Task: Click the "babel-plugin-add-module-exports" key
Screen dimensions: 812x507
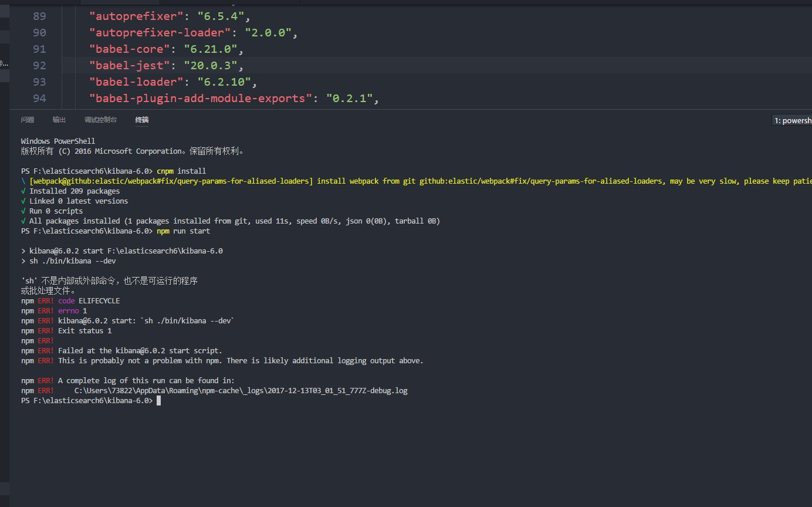Action: [x=201, y=99]
